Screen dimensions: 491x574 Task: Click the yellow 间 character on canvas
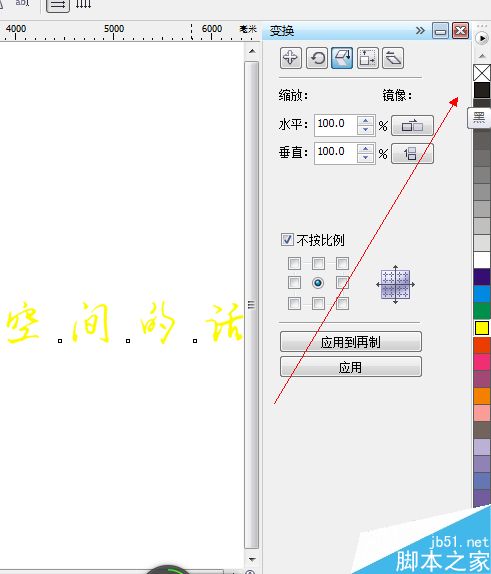point(91,322)
